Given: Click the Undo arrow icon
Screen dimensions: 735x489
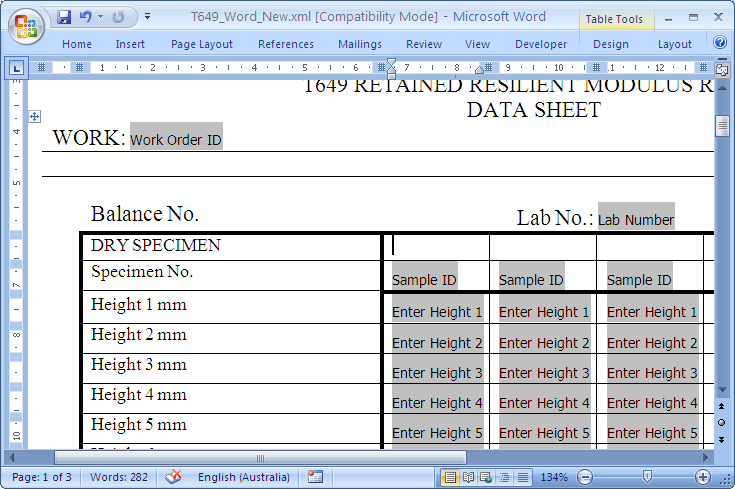Looking at the screenshot, I should [85, 17].
